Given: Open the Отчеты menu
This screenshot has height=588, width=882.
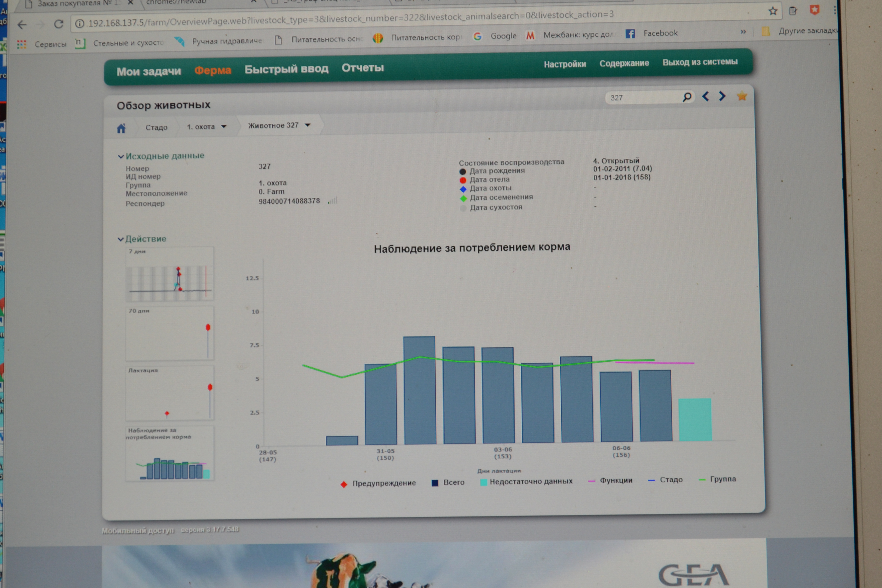Looking at the screenshot, I should point(362,68).
